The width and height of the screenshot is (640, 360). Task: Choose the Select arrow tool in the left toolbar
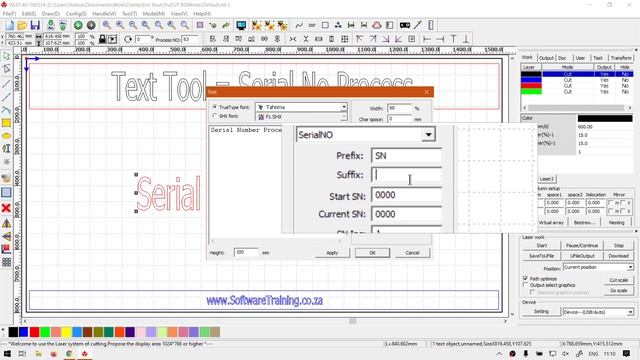click(x=6, y=56)
